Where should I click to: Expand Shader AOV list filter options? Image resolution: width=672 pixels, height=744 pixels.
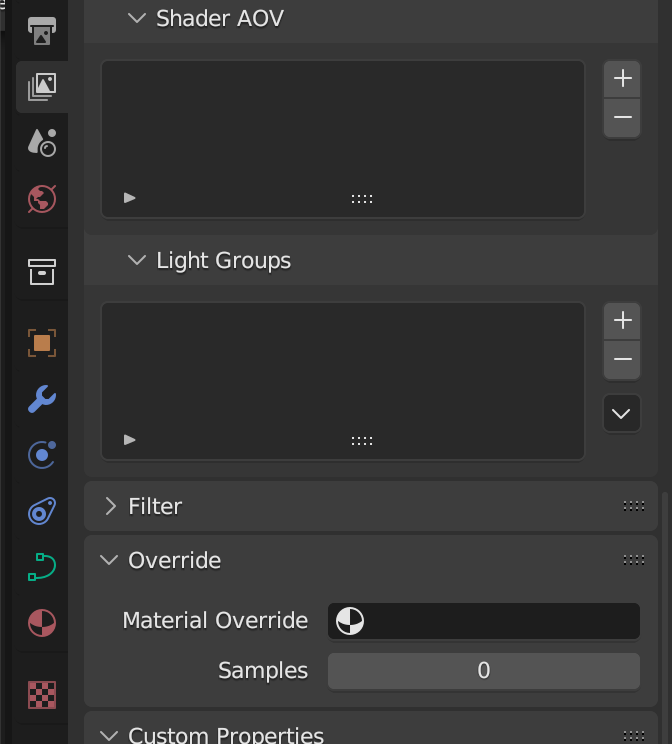(130, 198)
